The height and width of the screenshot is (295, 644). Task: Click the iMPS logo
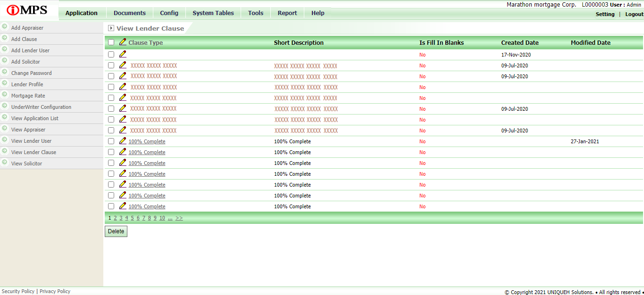point(27,10)
